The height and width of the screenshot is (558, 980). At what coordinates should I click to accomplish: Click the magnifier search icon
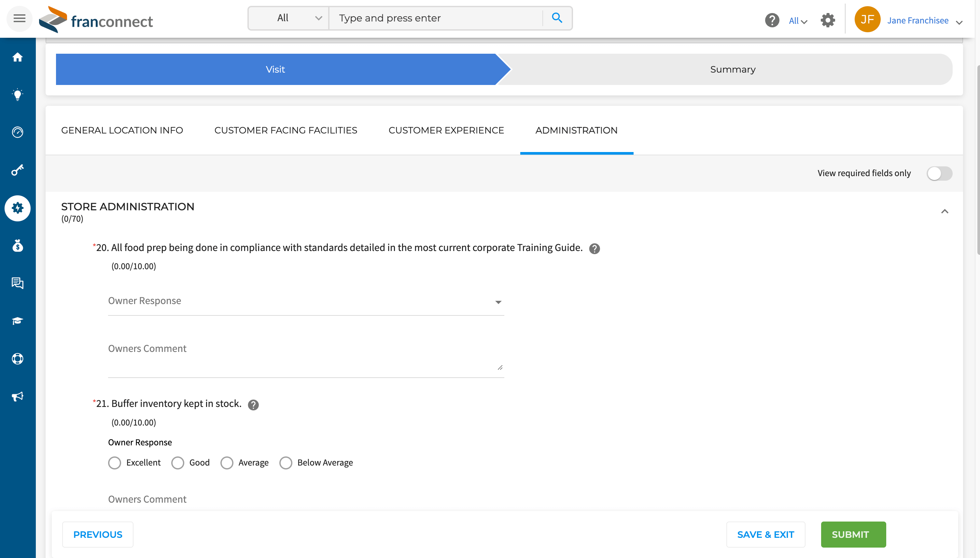pos(557,18)
